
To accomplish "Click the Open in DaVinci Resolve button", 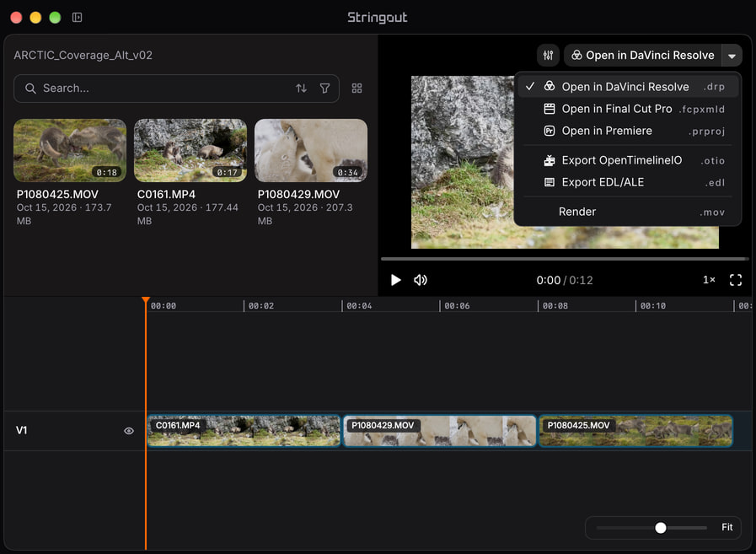I will pos(643,56).
